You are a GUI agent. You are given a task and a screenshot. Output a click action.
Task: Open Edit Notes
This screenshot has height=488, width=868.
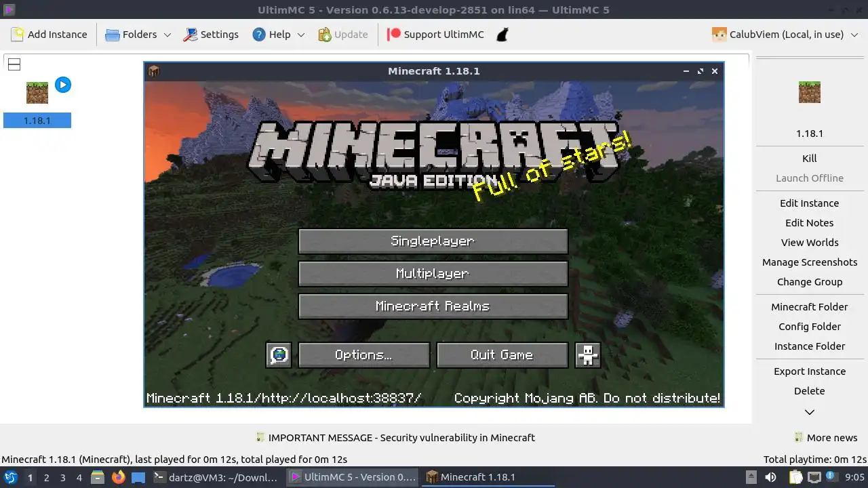810,223
